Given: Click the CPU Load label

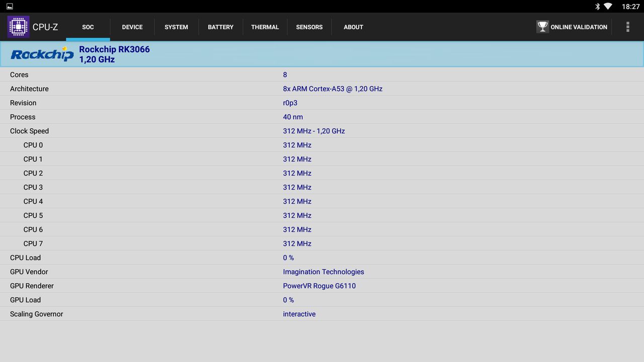Looking at the screenshot, I should point(25,257).
